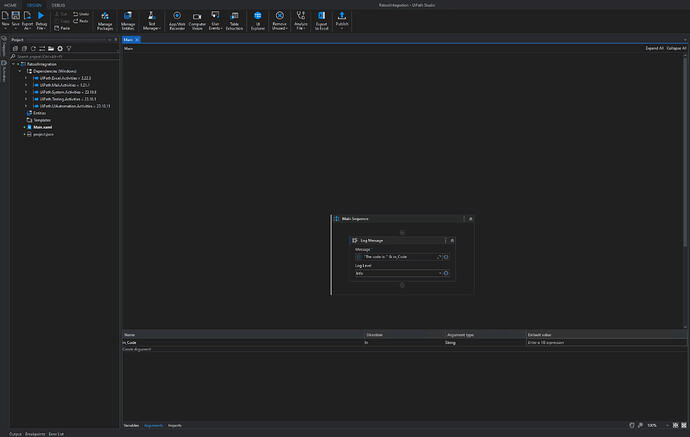
Task: Open the Variables panel tab
Action: [x=131, y=426]
